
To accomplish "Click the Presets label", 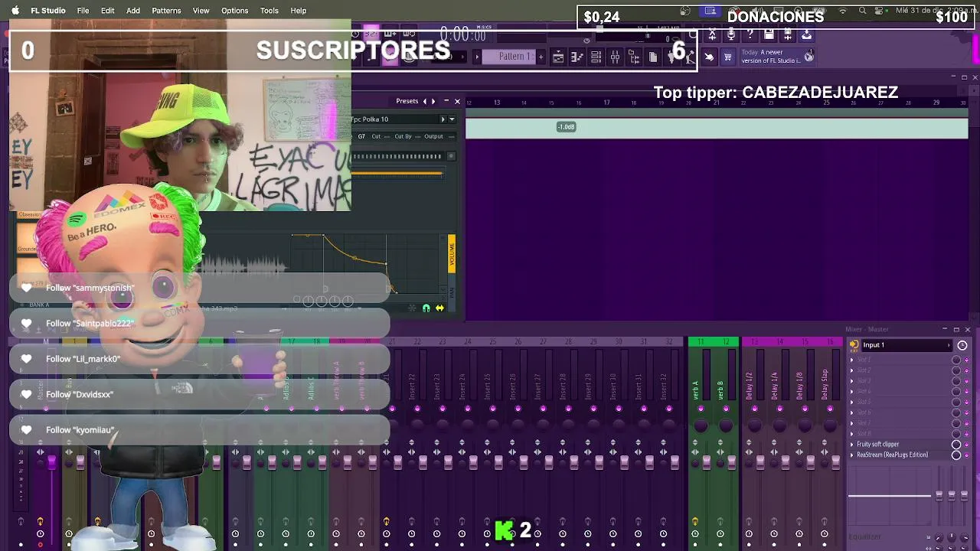I will [x=407, y=101].
